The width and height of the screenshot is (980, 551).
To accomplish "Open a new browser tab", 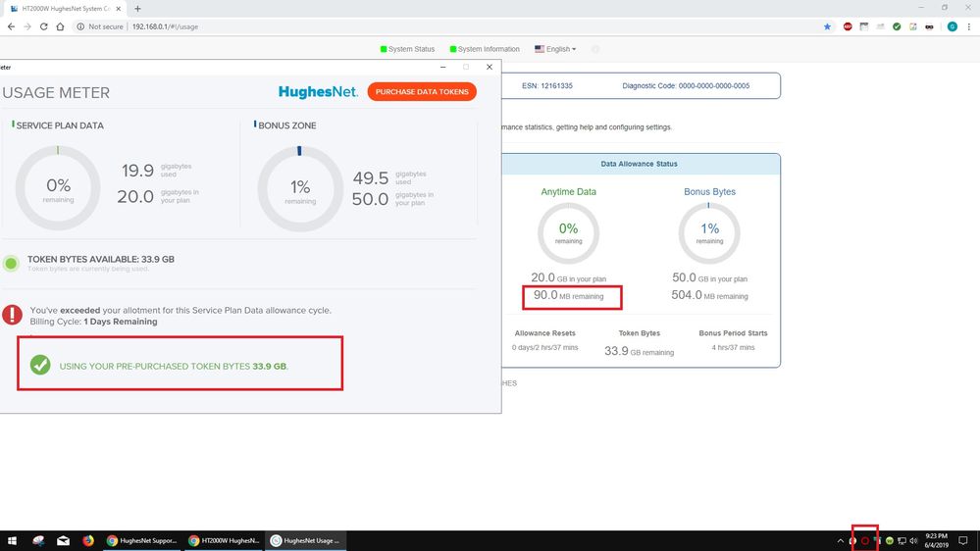I will 137,8.
